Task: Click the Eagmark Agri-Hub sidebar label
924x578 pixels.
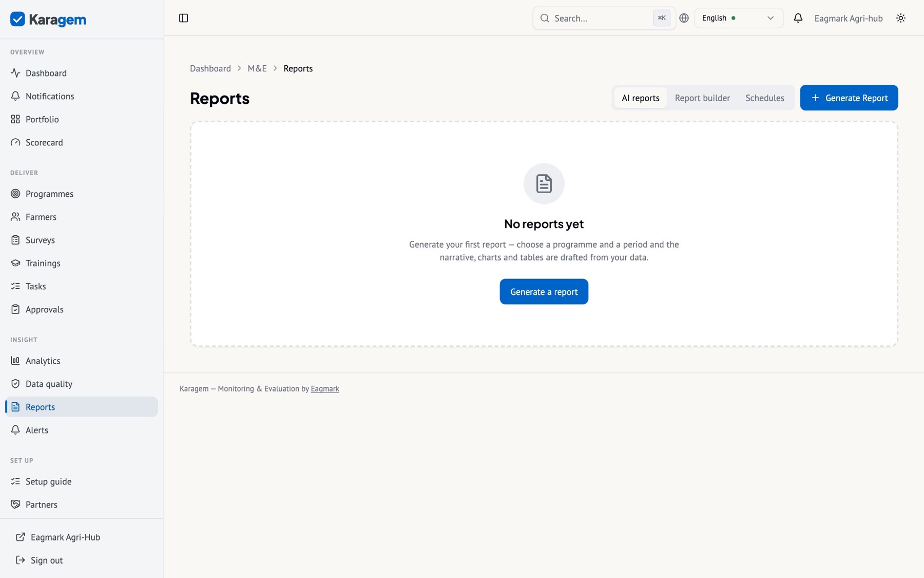Action: (65, 537)
